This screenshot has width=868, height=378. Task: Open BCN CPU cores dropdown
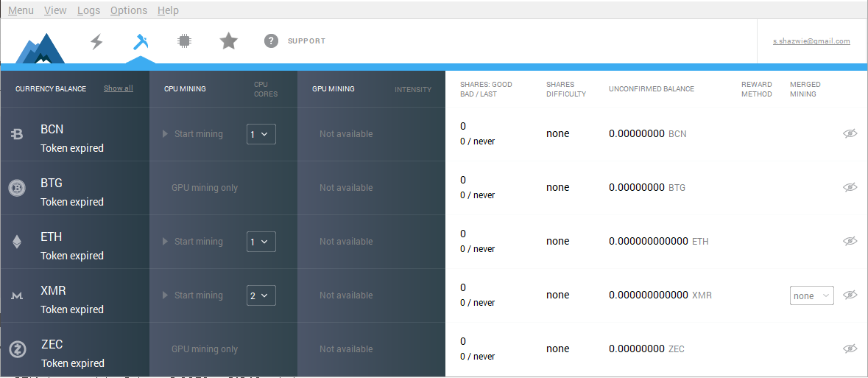click(x=261, y=134)
